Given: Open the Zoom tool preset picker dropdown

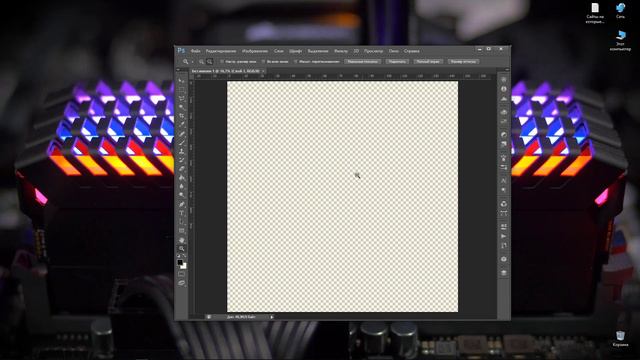Looking at the screenshot, I should tap(192, 62).
